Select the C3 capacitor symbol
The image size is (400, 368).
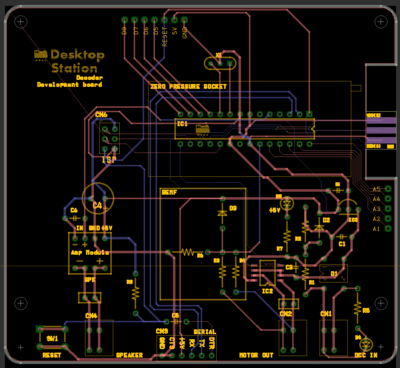296,267
